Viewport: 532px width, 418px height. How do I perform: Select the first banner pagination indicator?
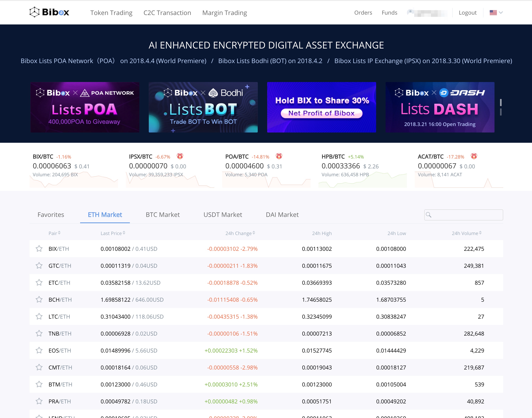pyautogui.click(x=501, y=103)
